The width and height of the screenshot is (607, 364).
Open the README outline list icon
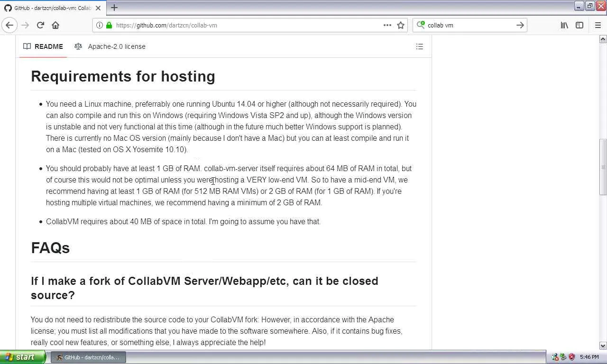tap(420, 46)
